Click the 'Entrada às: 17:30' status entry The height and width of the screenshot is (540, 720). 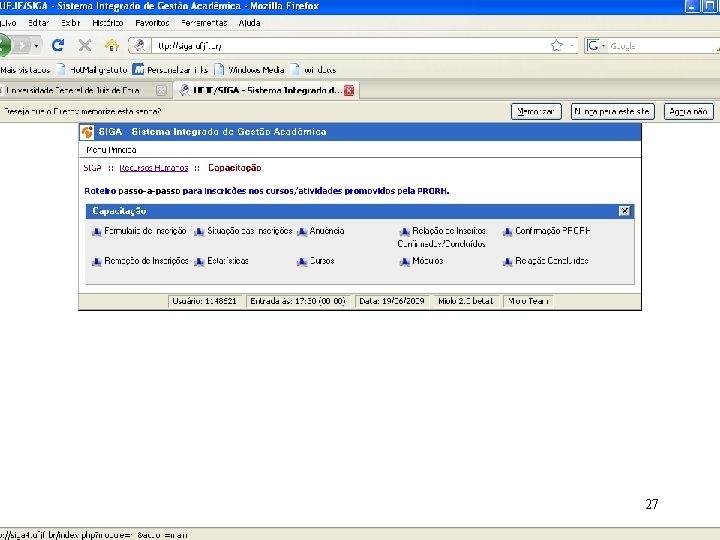pyautogui.click(x=298, y=301)
